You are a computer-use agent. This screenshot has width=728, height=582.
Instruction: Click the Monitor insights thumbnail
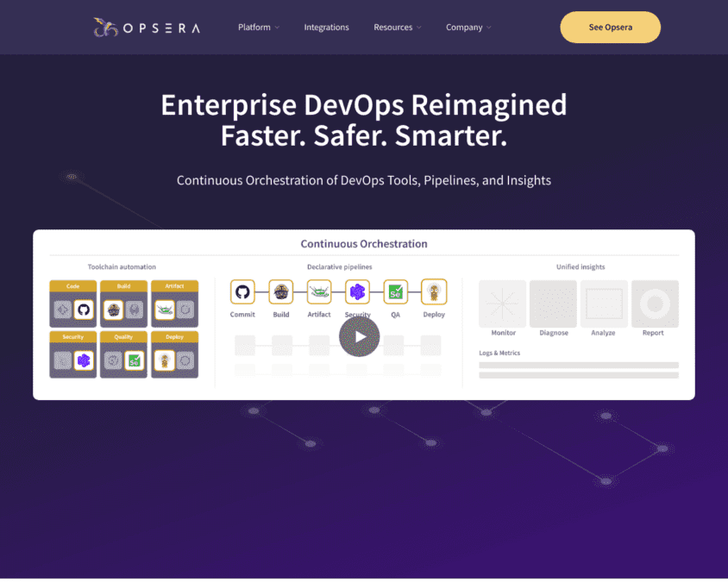[x=502, y=304]
